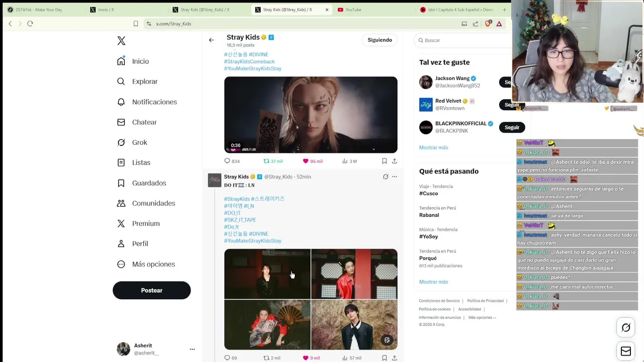Image resolution: width=644 pixels, height=362 pixels.
Task: Open Notificaciones in the sidebar
Action: pos(147,102)
